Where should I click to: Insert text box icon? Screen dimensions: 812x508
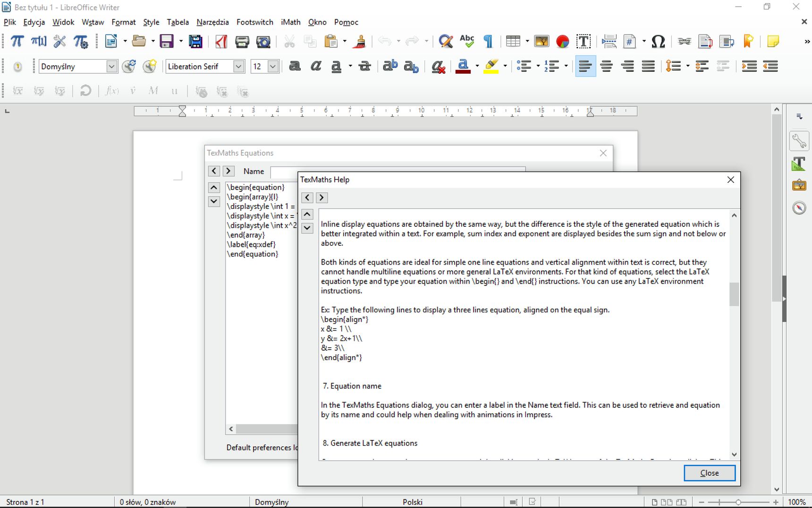point(584,42)
